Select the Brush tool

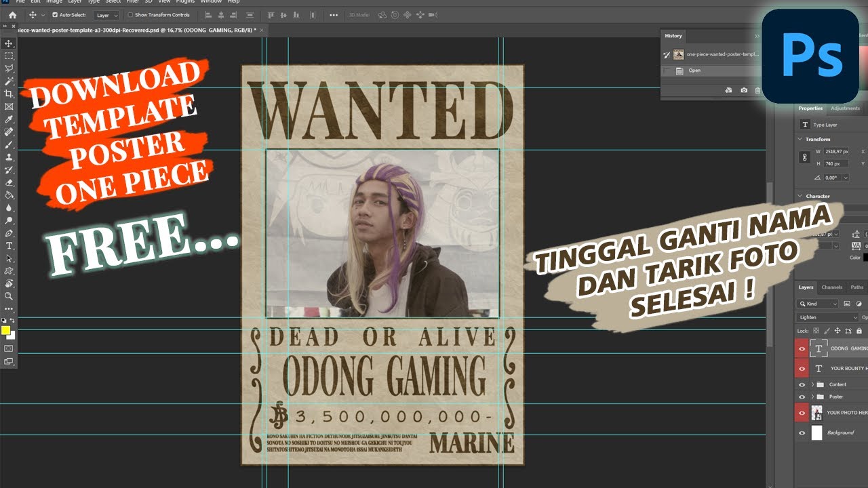tap(9, 144)
